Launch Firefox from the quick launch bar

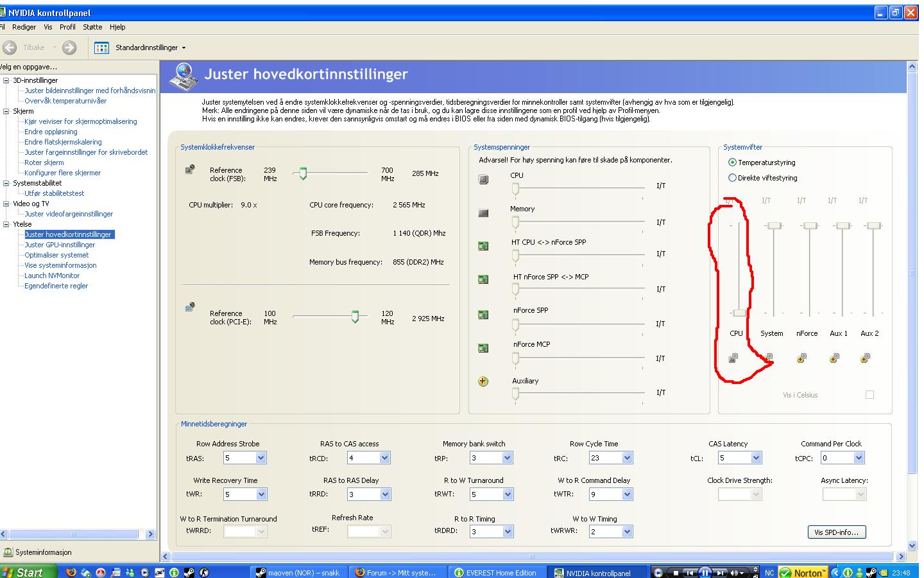pos(71,572)
